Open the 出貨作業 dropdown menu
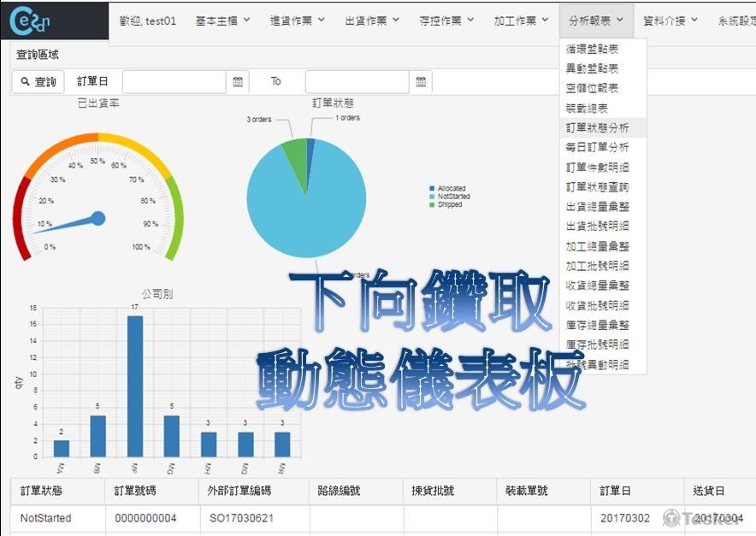756x536 pixels. [x=370, y=21]
